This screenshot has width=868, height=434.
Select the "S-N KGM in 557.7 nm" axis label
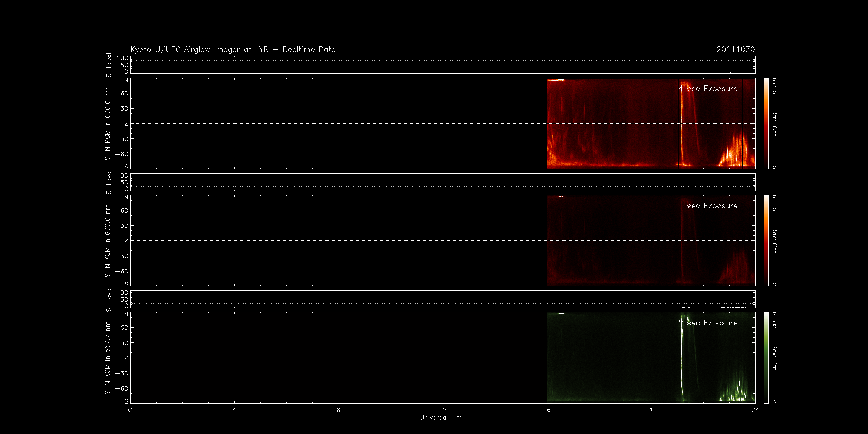(108, 358)
